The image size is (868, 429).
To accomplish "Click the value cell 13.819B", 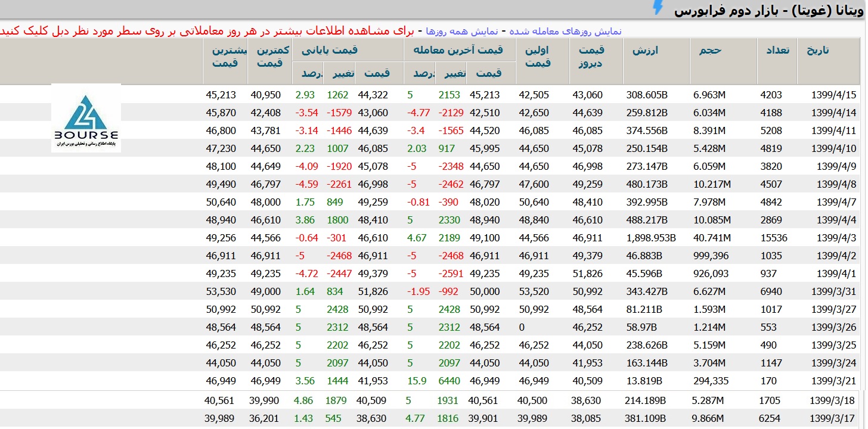I will coord(644,381).
